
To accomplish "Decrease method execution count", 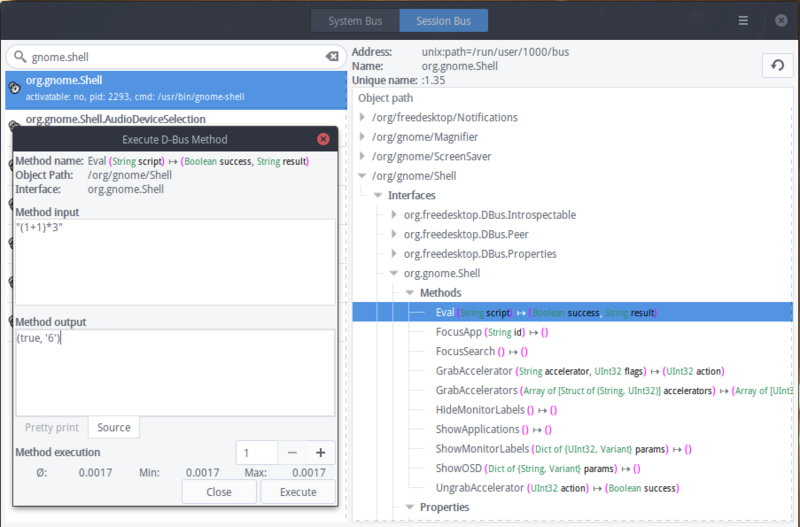I will pyautogui.click(x=292, y=453).
